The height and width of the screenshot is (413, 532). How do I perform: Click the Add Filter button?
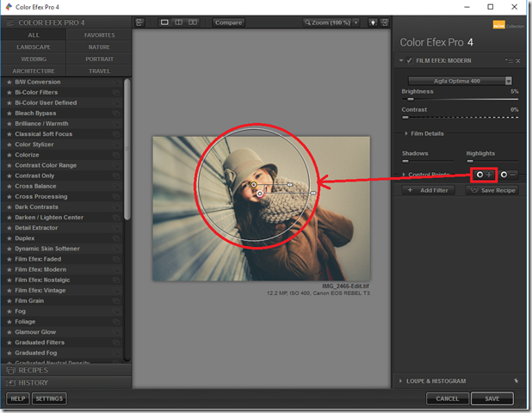coord(428,190)
